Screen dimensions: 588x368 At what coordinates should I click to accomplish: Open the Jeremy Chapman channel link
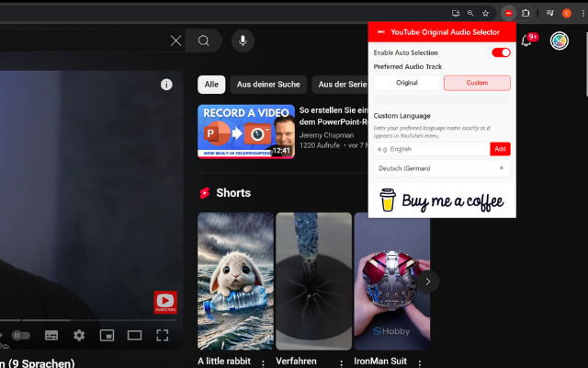click(x=326, y=135)
